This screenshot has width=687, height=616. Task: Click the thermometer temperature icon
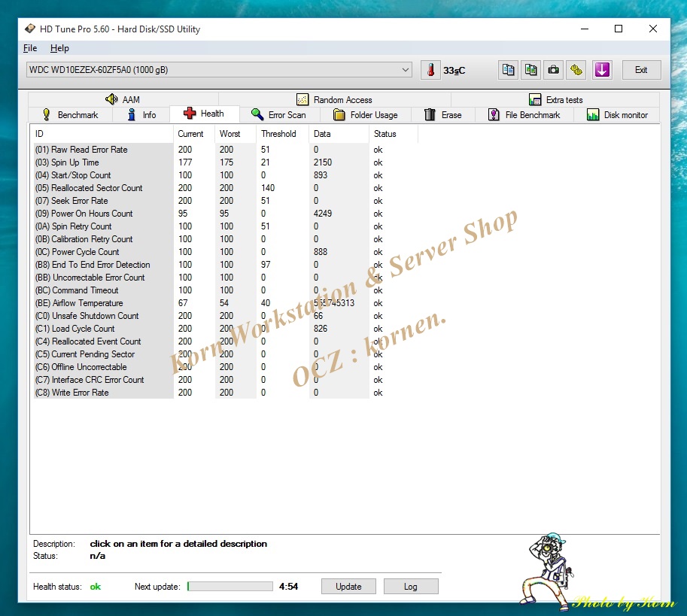tap(430, 70)
